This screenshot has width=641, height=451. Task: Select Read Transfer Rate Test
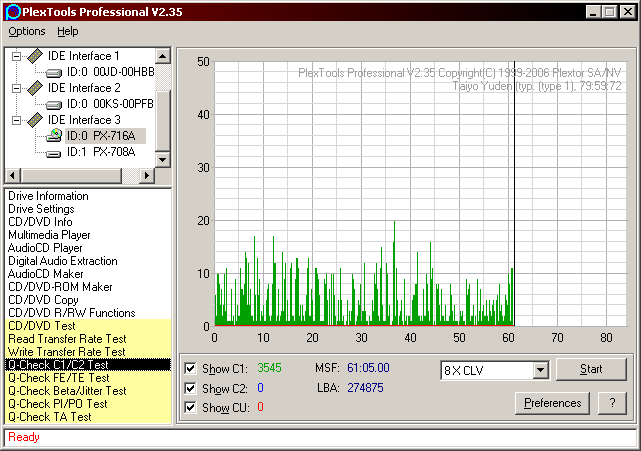[x=88, y=339]
